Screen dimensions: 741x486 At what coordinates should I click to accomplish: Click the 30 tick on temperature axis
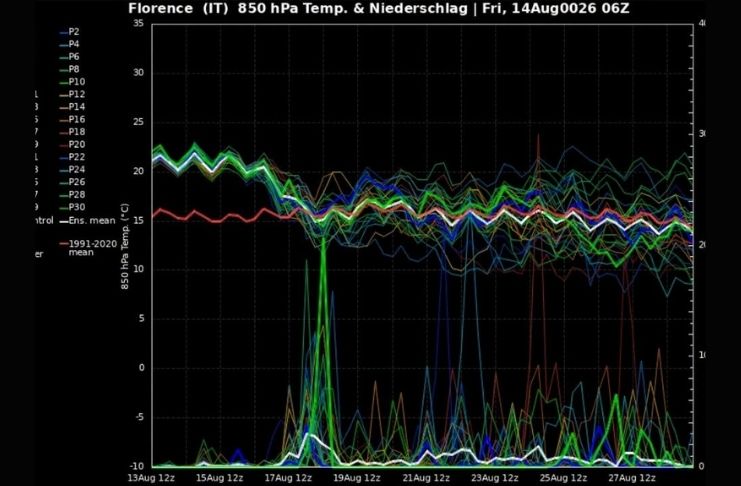point(138,72)
